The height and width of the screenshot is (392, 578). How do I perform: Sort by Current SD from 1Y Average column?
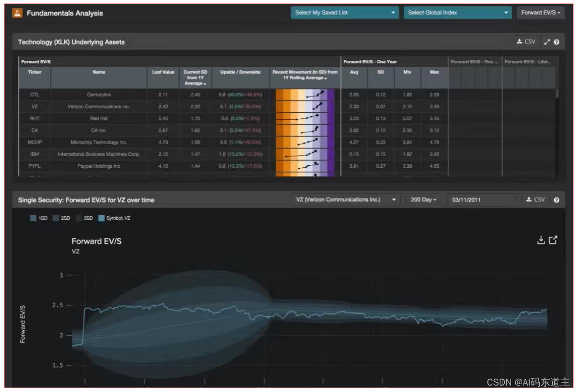point(195,77)
